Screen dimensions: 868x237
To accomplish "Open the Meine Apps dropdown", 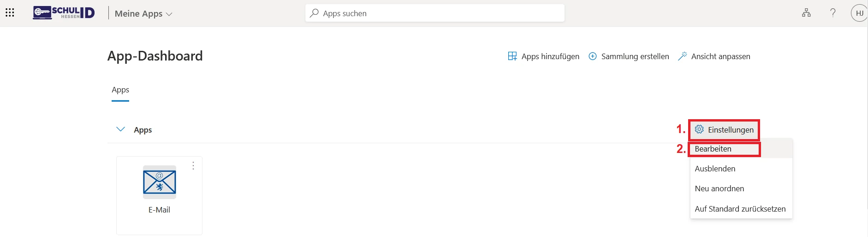I will pos(143,14).
